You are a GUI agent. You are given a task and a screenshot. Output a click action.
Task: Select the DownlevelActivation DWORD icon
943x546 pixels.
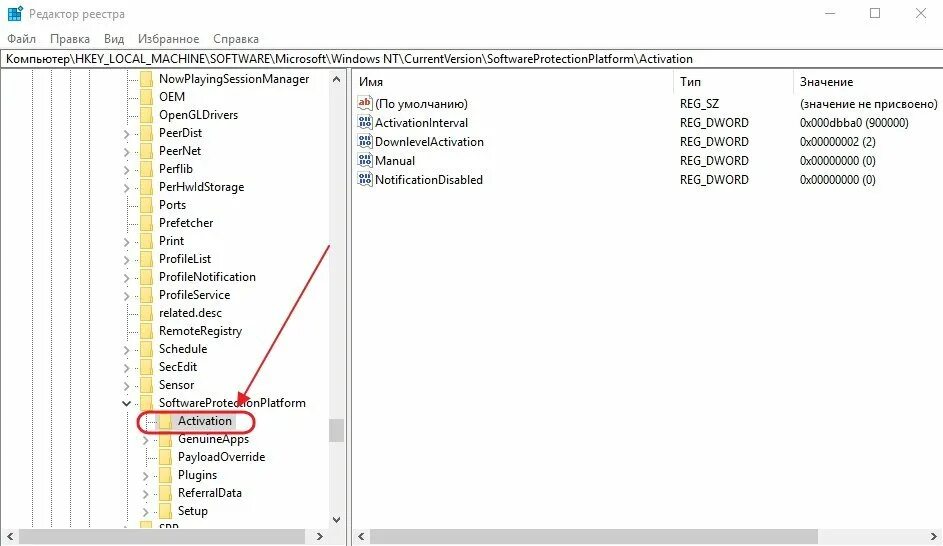[x=364, y=141]
